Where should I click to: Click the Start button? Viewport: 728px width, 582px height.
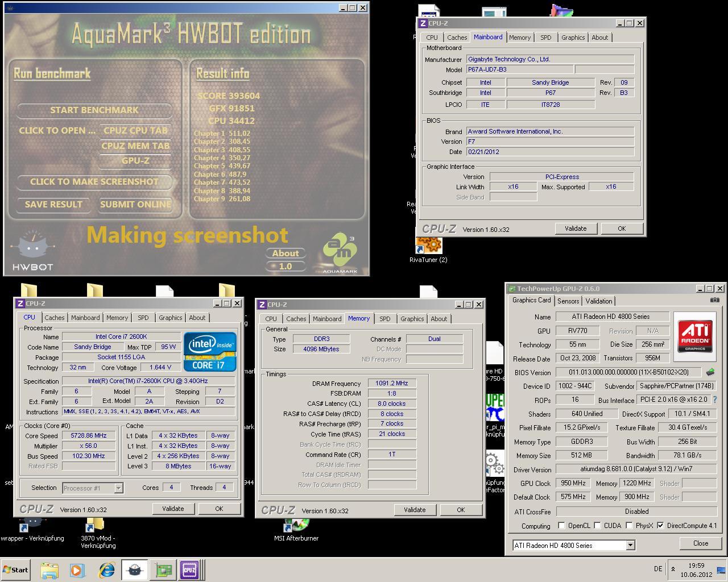pos(16,570)
